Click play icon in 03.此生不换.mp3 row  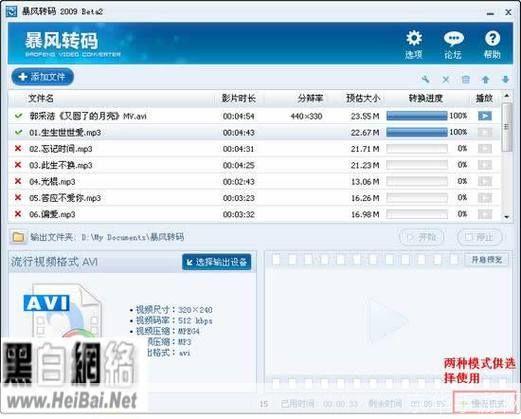coord(485,165)
